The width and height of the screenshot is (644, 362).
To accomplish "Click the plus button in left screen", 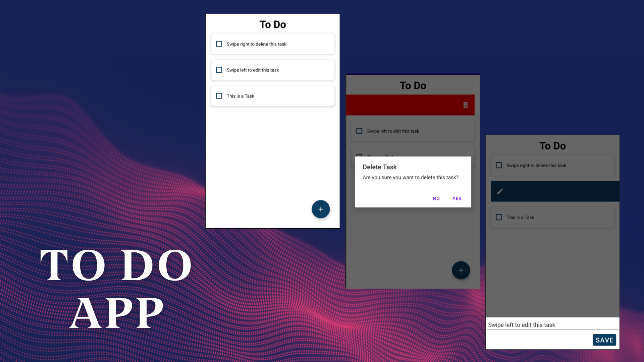I will coord(321,209).
